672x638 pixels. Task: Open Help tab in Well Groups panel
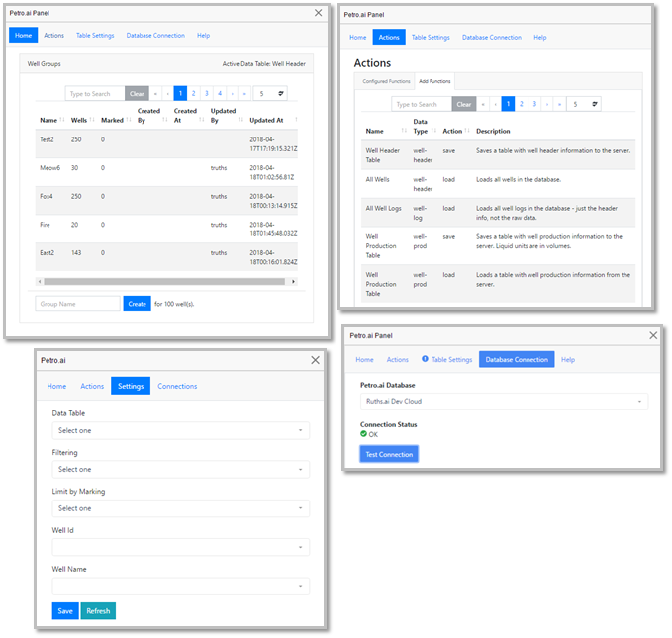[x=203, y=36]
